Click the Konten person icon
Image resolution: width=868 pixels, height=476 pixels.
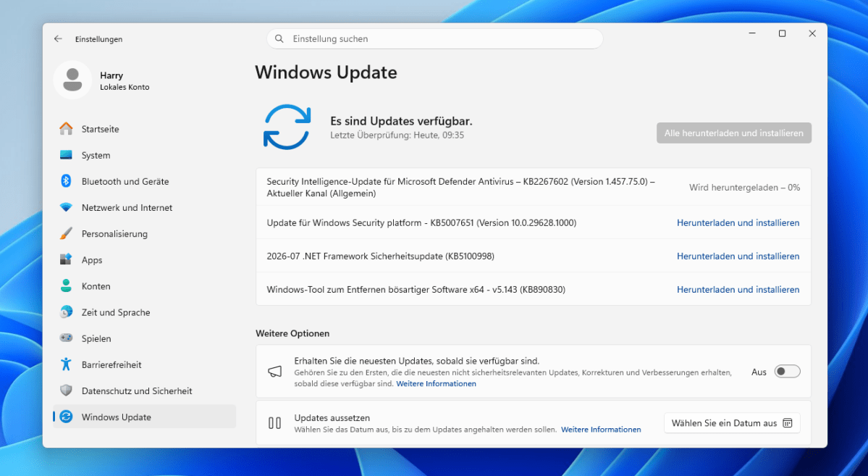pos(66,286)
